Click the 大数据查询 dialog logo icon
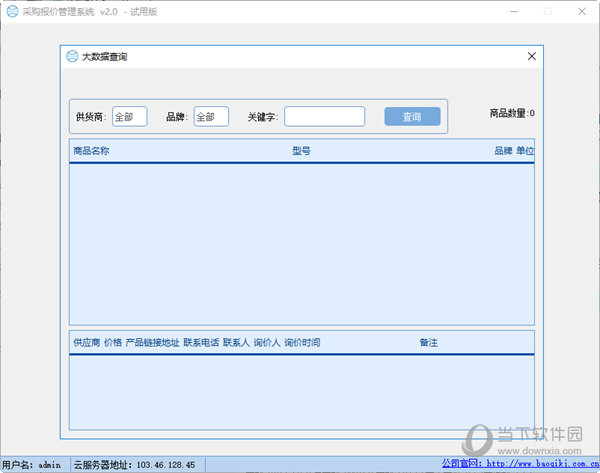600x473 pixels. coord(72,56)
